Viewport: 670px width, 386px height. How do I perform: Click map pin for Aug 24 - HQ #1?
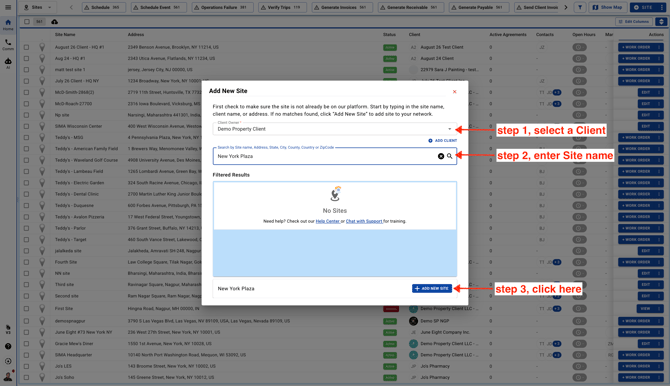tap(42, 58)
